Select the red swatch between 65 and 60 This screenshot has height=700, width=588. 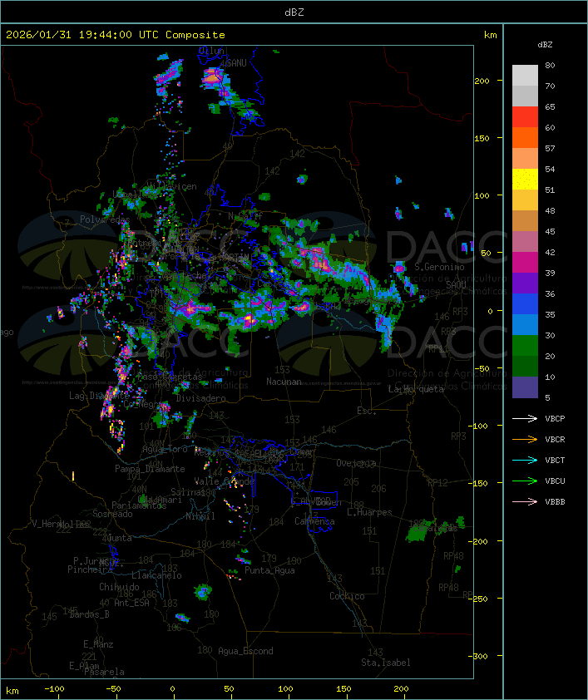[x=525, y=117]
